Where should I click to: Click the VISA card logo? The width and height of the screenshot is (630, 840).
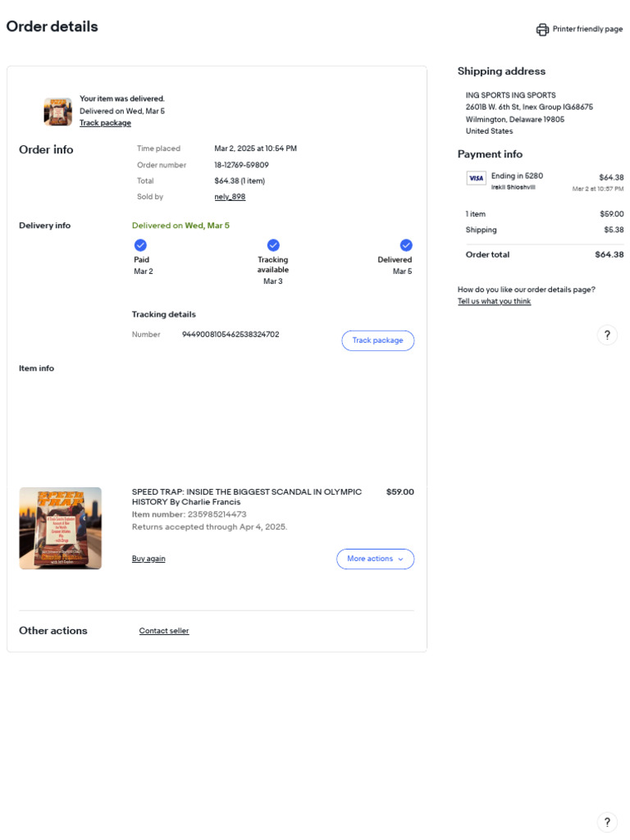point(476,178)
